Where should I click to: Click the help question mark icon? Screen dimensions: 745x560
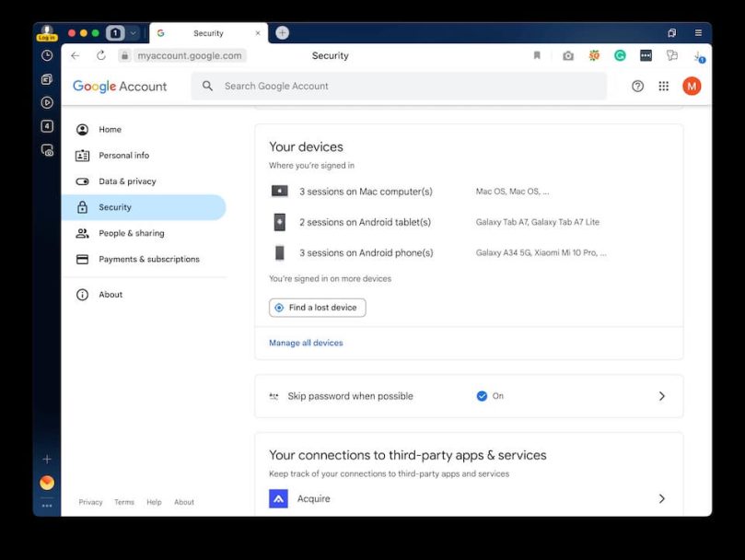tap(637, 86)
